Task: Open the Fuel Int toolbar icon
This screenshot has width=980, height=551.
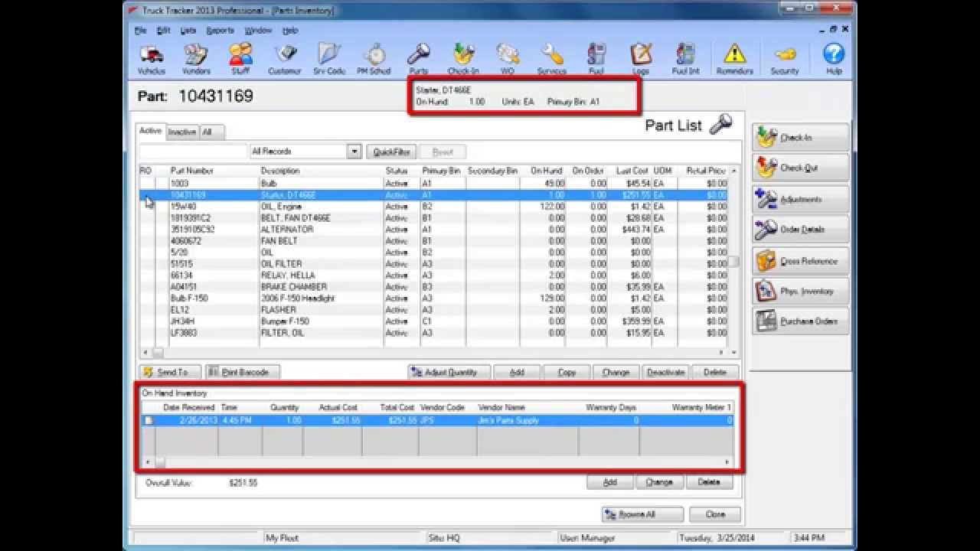Action: [685, 59]
